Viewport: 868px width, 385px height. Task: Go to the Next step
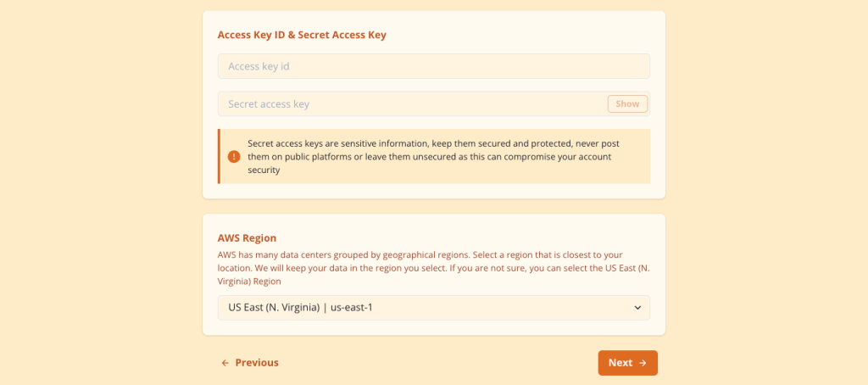[x=628, y=363]
